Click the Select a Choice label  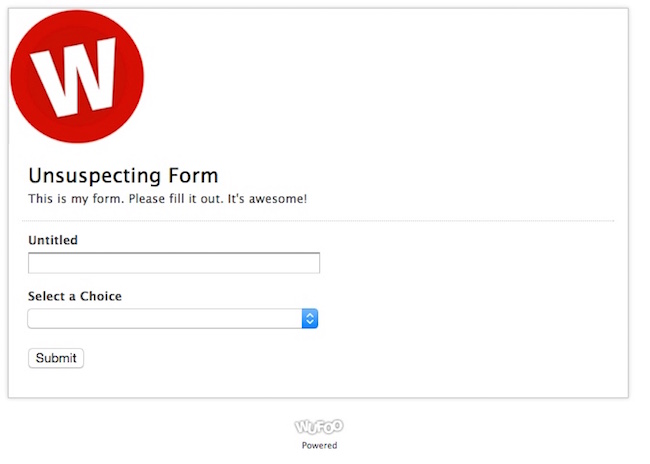(75, 296)
